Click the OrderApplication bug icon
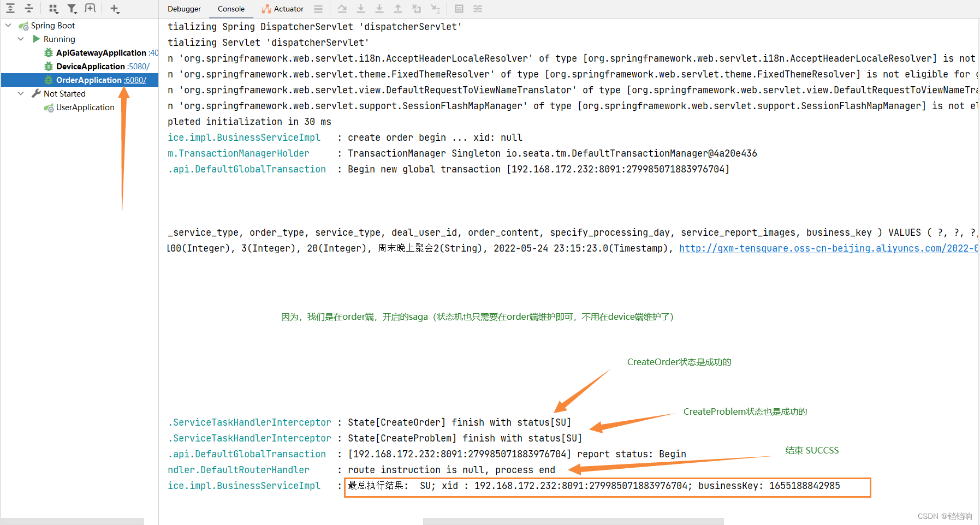Viewport: 980px width, 525px height. click(49, 80)
